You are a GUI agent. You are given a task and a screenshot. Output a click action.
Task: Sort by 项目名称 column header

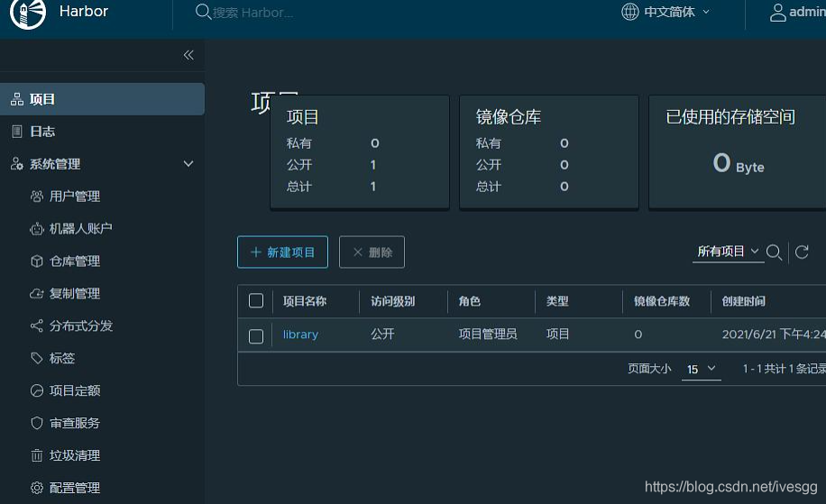(x=305, y=301)
